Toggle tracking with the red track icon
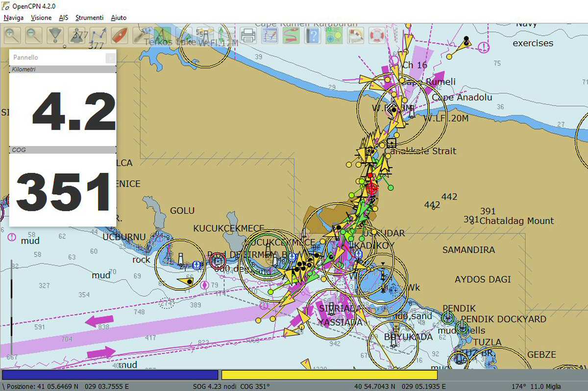Viewport: 588px width, 391px height. tap(291, 35)
